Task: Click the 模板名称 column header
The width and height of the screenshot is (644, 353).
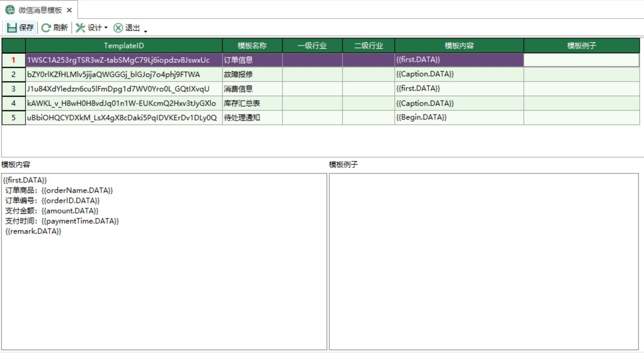Action: [252, 46]
